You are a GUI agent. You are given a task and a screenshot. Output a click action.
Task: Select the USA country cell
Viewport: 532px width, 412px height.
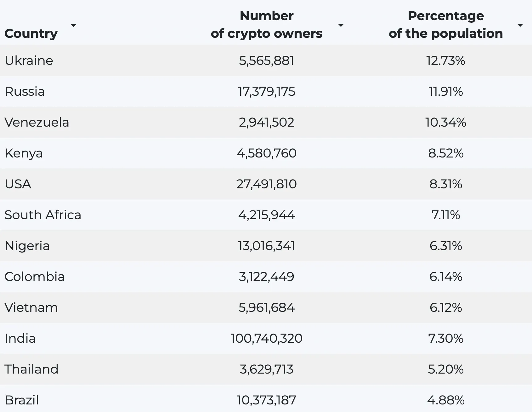18,184
